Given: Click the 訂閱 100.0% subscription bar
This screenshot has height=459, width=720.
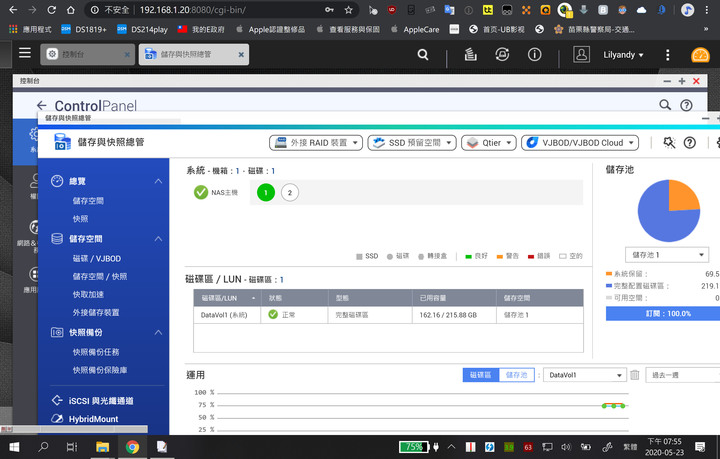Looking at the screenshot, I should pos(663,313).
